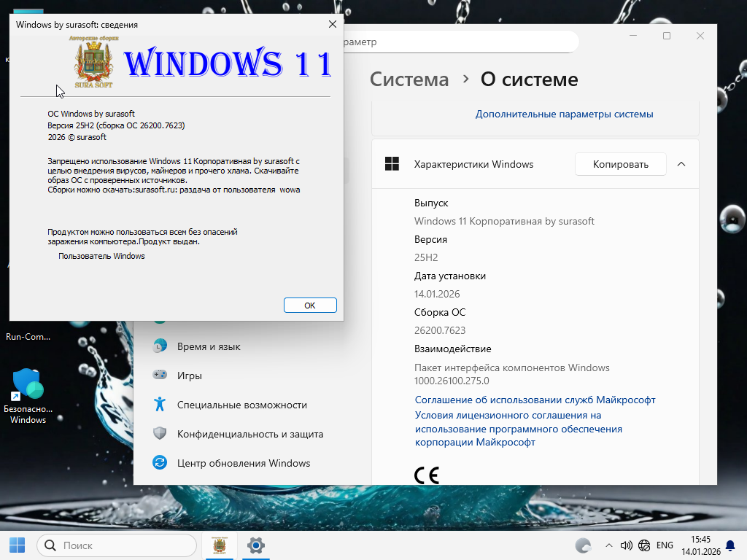The height and width of the screenshot is (560, 747).
Task: Open Специальные возможности settings category
Action: (x=241, y=405)
